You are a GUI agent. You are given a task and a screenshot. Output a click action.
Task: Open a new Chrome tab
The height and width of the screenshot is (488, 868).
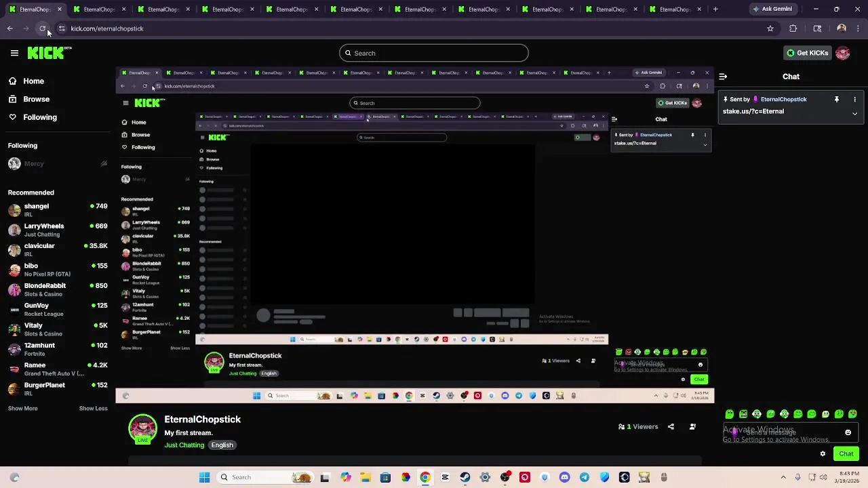(715, 9)
